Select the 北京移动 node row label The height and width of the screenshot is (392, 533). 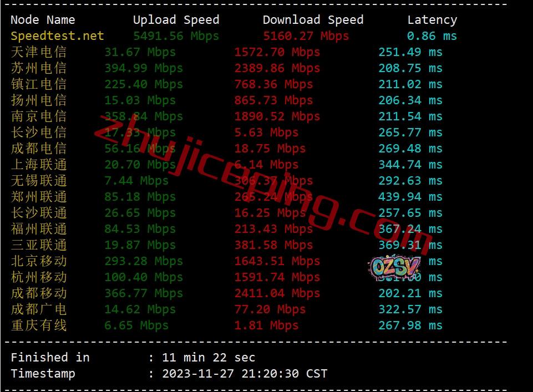click(39, 261)
